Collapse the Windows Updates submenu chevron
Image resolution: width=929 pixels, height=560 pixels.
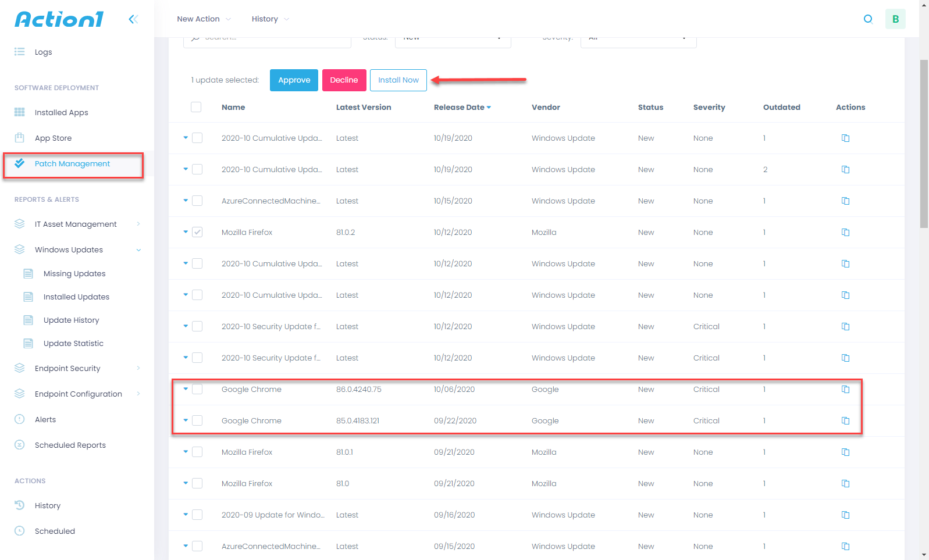tap(138, 250)
